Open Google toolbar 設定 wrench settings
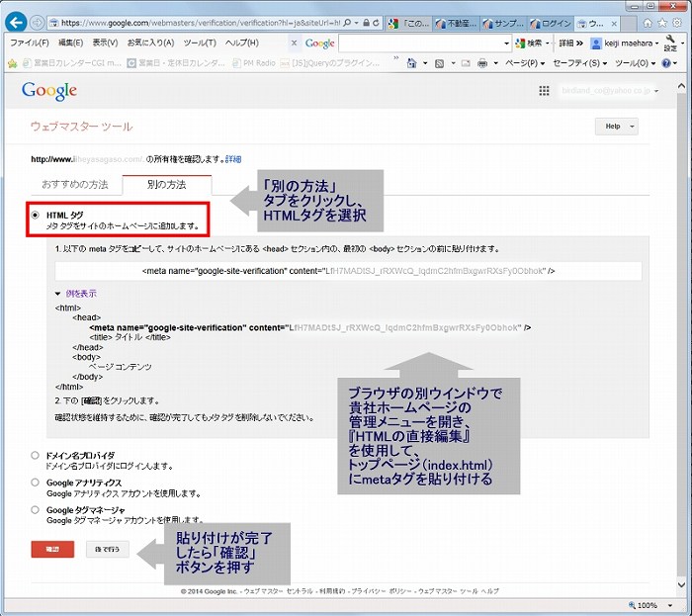Viewport: 692px width, 616px height. click(670, 43)
